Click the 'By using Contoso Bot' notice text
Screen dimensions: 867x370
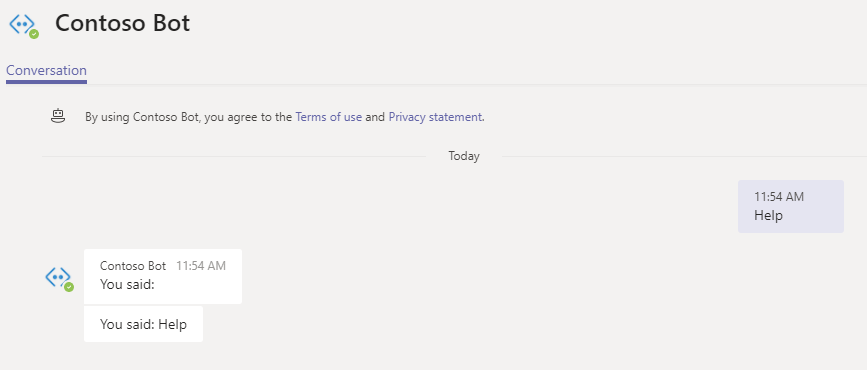click(285, 117)
